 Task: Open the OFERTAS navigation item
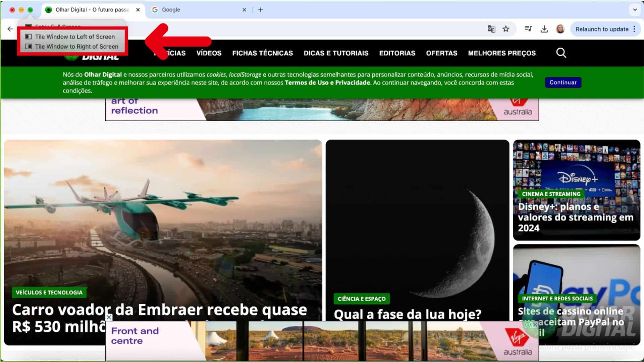point(441,53)
